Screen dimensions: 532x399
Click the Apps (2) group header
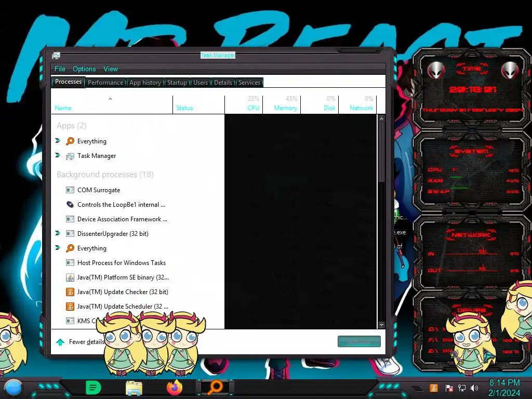[72, 126]
